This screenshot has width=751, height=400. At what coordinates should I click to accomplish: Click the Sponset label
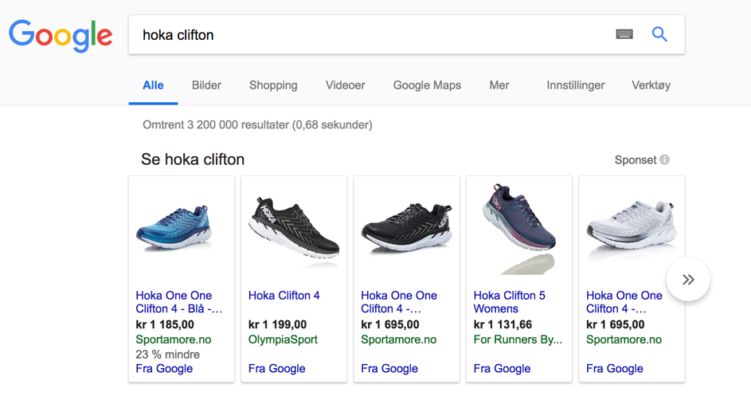636,160
